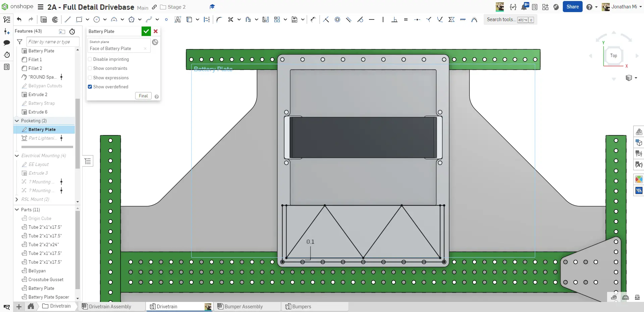This screenshot has width=644, height=312.
Task: Click the Filter by name or type field
Action: pyautogui.click(x=53, y=42)
